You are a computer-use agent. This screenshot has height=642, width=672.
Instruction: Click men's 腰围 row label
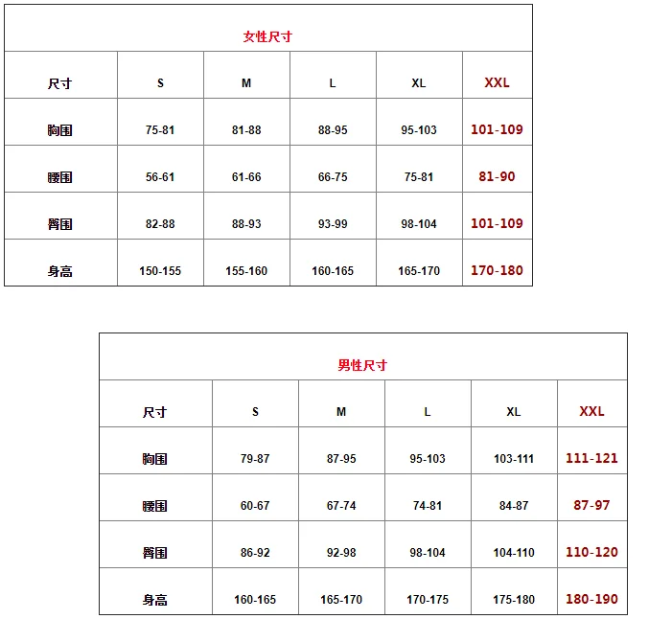154,506
